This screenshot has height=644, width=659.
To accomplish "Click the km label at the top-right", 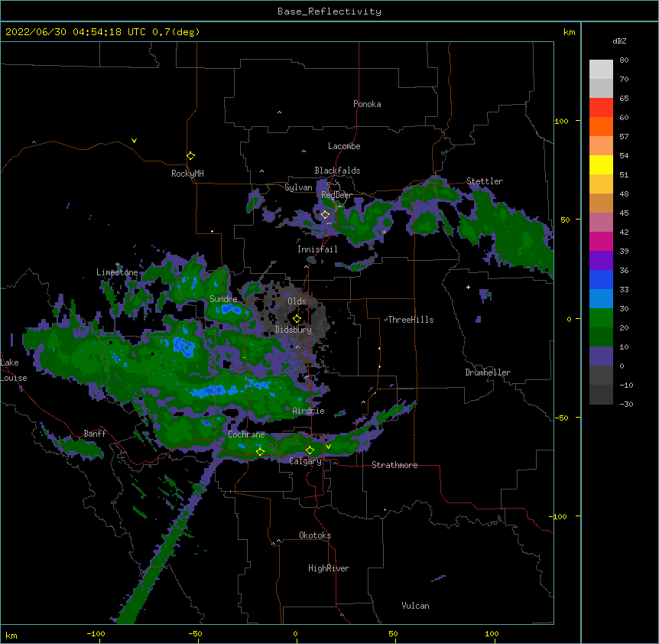I will pyautogui.click(x=570, y=32).
